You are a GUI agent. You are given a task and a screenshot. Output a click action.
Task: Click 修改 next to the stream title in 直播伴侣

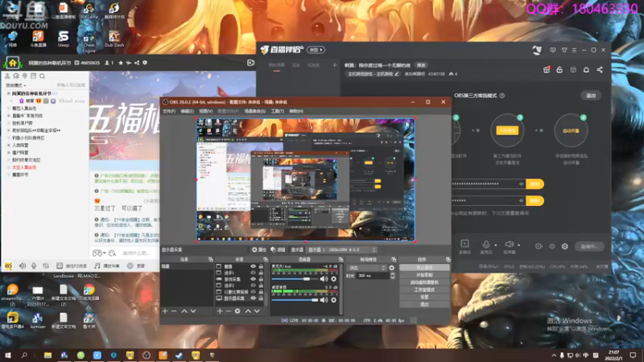[x=421, y=65]
